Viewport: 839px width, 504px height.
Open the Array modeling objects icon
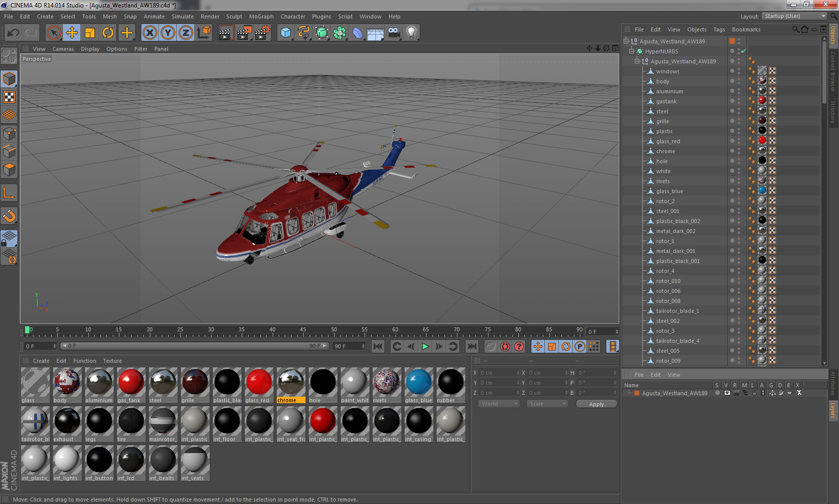(x=340, y=33)
